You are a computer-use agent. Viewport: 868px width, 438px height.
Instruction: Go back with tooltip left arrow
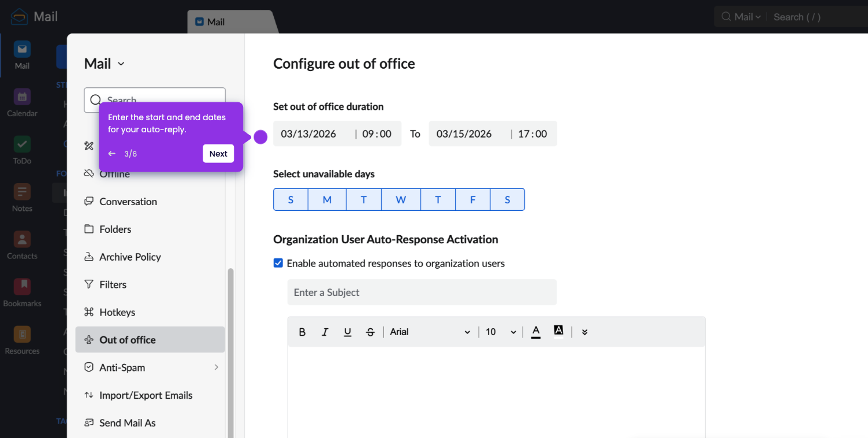(112, 154)
